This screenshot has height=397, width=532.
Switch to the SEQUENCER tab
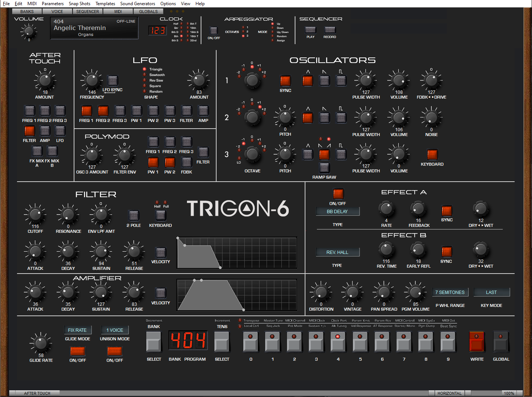click(87, 11)
